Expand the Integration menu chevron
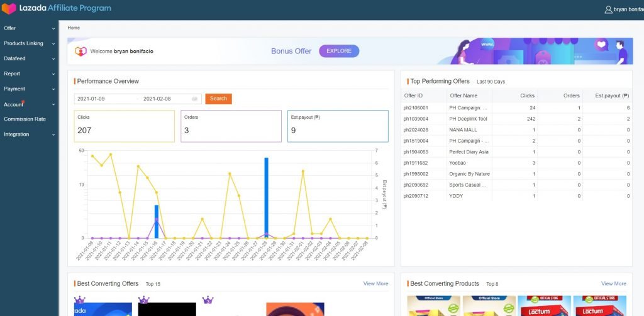644x316 pixels. pyautogui.click(x=53, y=134)
